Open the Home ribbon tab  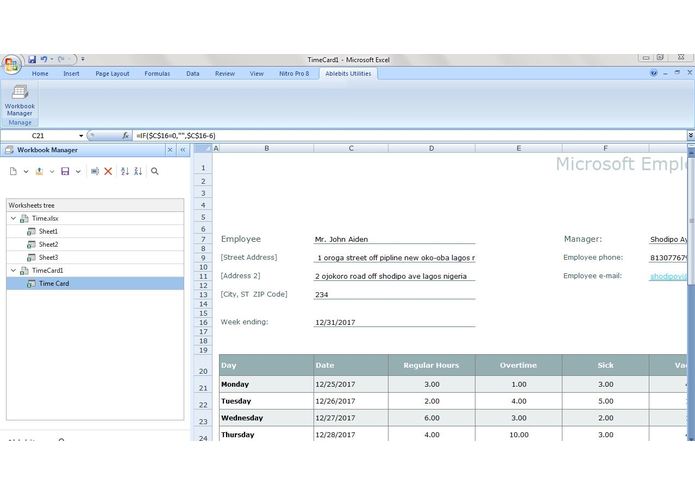click(x=40, y=74)
